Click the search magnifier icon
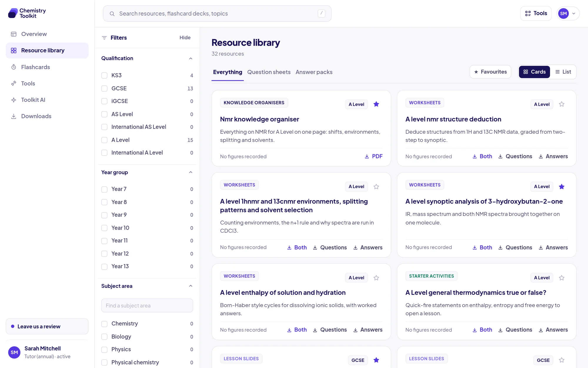Screen dimensions: 588x368 (x=112, y=14)
